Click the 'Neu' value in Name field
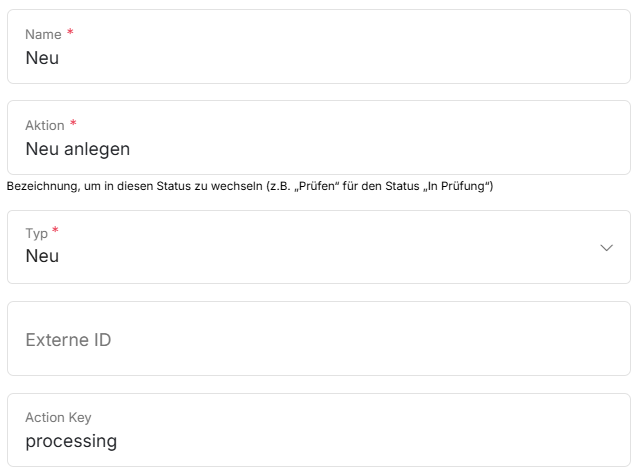The image size is (637, 473). tap(42, 58)
